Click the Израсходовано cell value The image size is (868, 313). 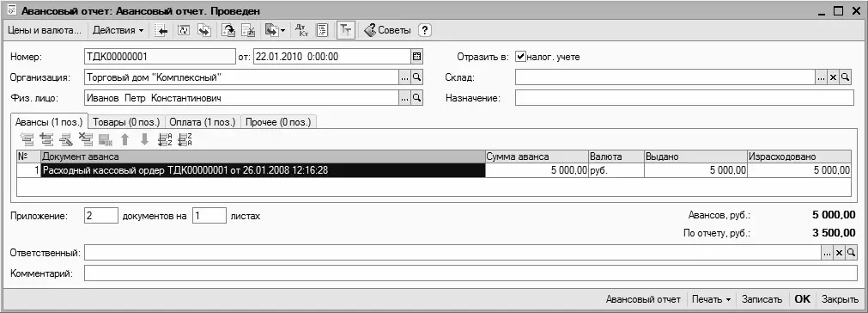(799, 170)
